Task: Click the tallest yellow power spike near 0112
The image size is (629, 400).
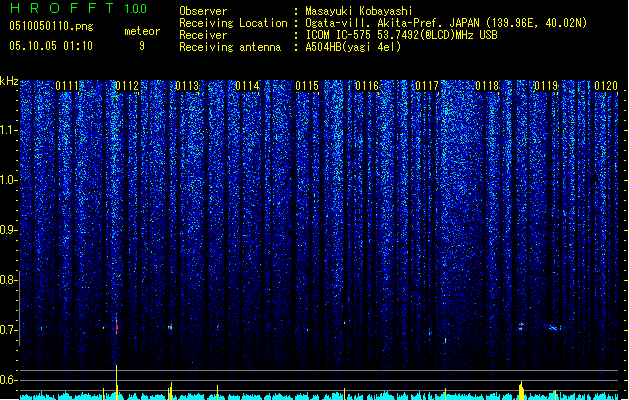Action: point(117,382)
